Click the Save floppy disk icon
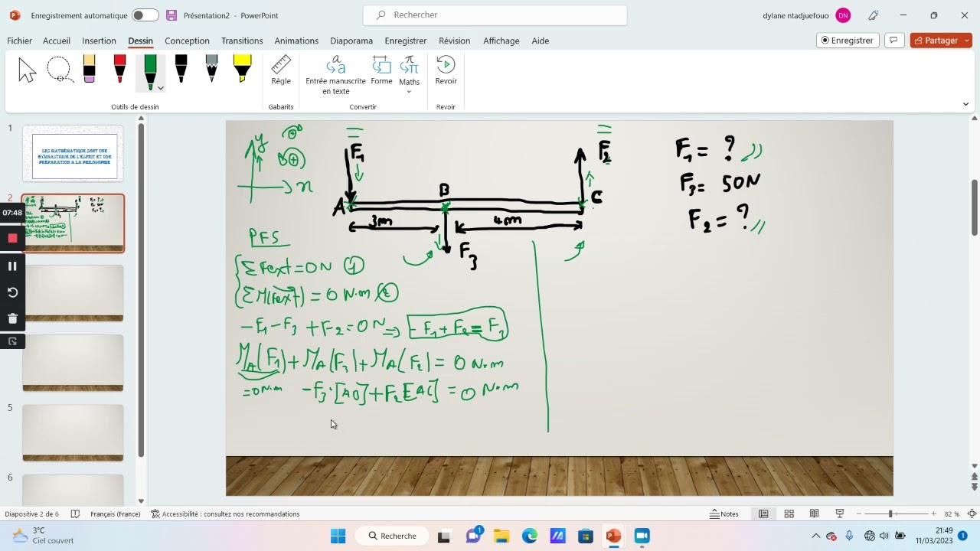 click(x=171, y=15)
